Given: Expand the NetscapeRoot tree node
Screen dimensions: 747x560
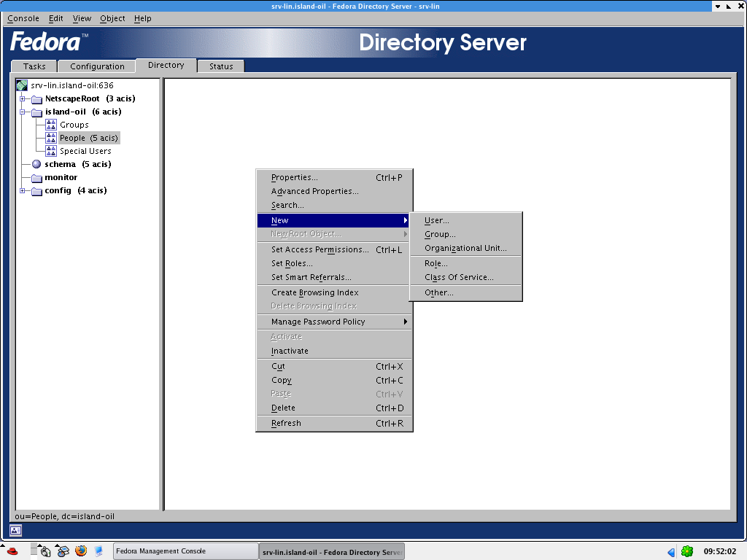Looking at the screenshot, I should point(22,99).
